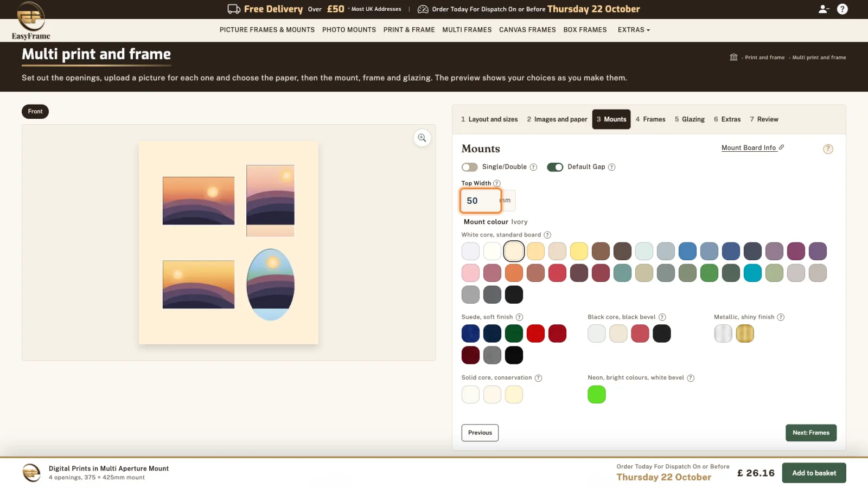The image size is (868, 488).
Task: Go to Images and paper step
Action: point(557,119)
